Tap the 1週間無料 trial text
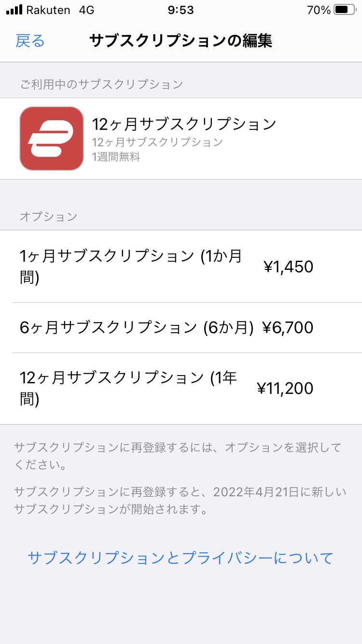 tap(116, 157)
